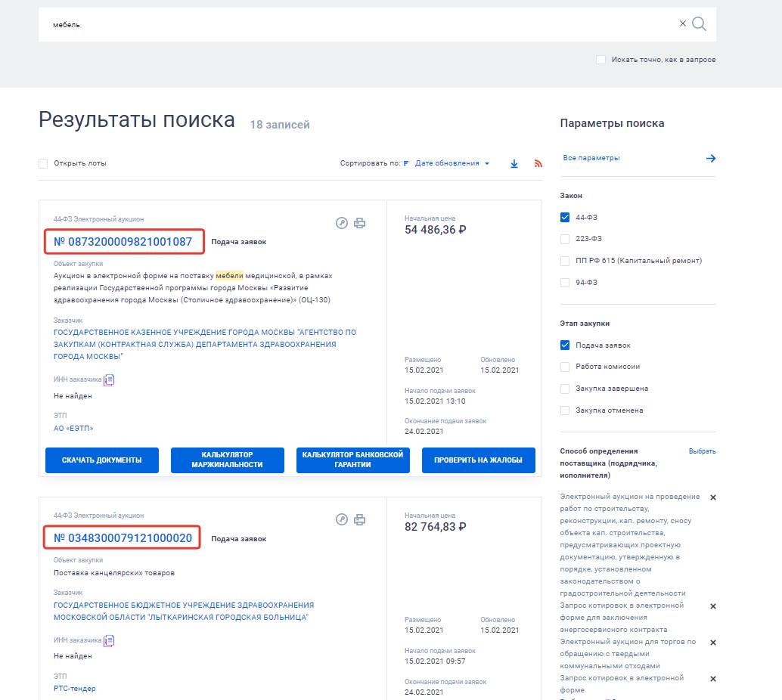Click 'Проверить на жалобы' button
Viewport: 782px width, 700px height.
pyautogui.click(x=478, y=460)
